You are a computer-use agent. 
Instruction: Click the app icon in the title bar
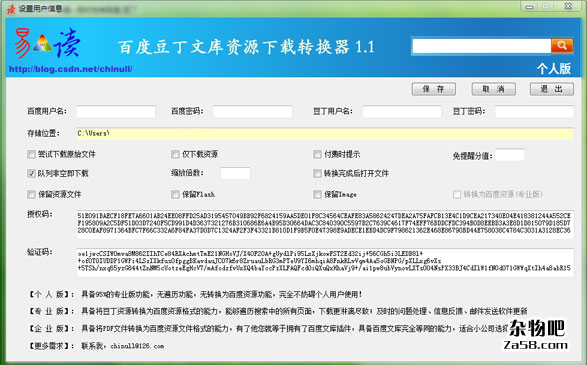point(11,8)
